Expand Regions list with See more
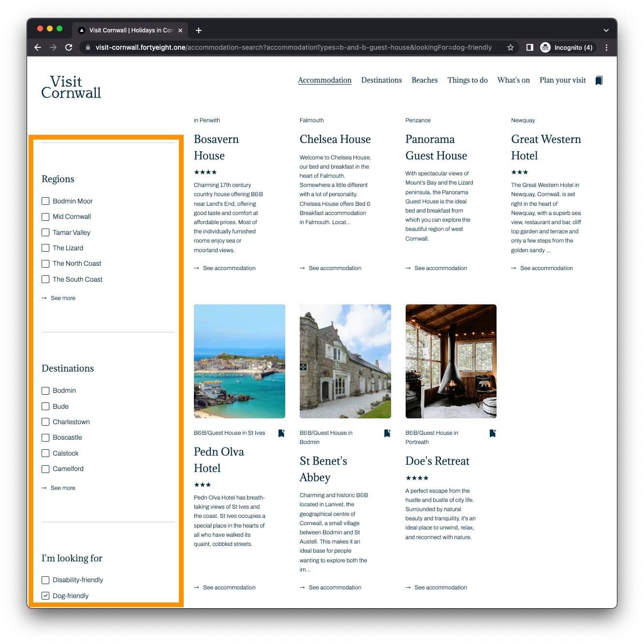This screenshot has height=644, width=644. tap(62, 298)
